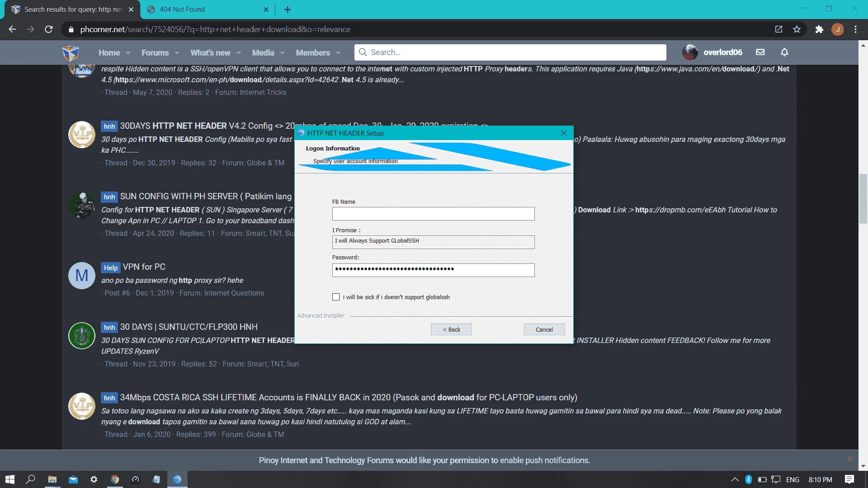
Task: Open 34Mbps COSTA RICA SSH thread
Action: pos(349,397)
